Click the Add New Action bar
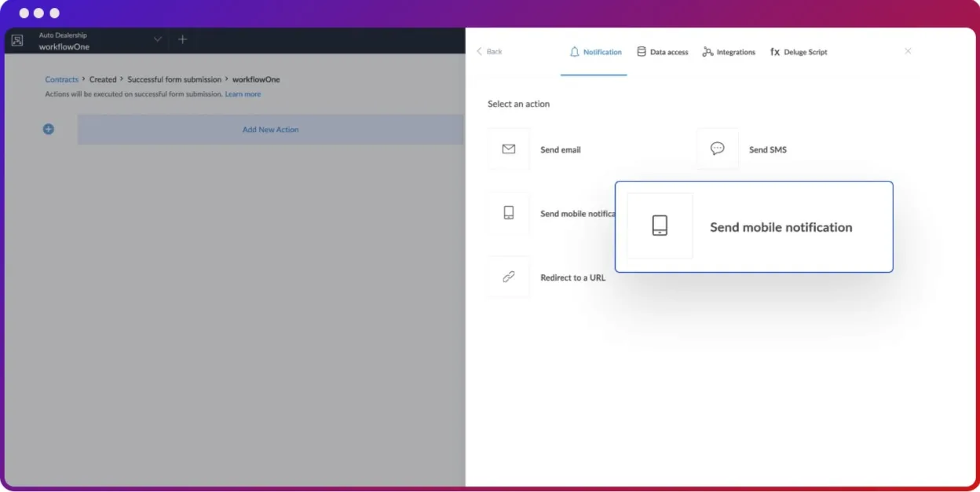 271,129
